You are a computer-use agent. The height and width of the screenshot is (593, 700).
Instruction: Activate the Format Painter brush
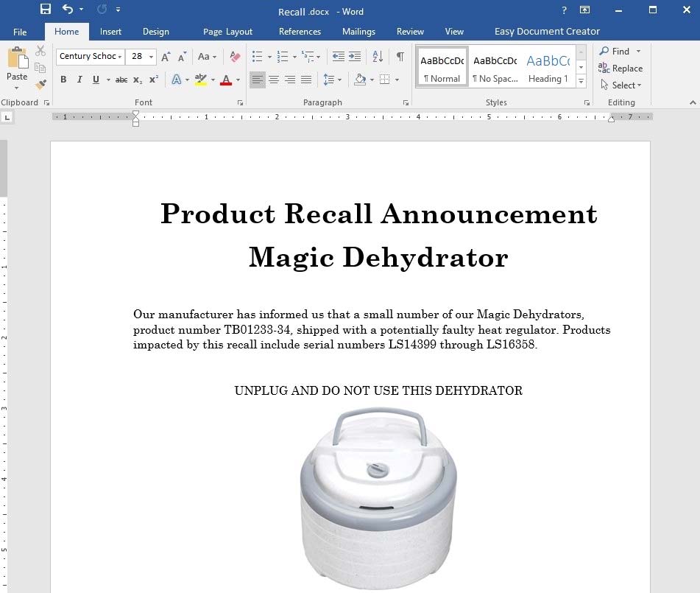click(40, 84)
